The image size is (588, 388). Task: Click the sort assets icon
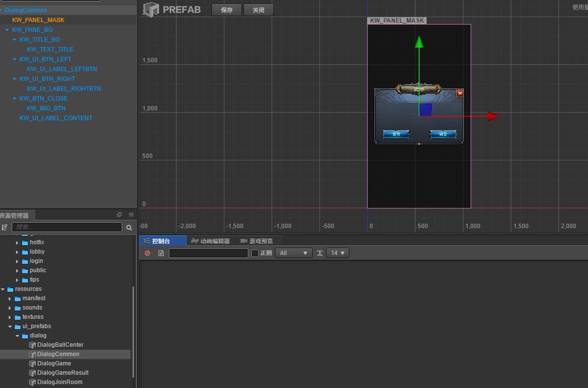[x=4, y=227]
